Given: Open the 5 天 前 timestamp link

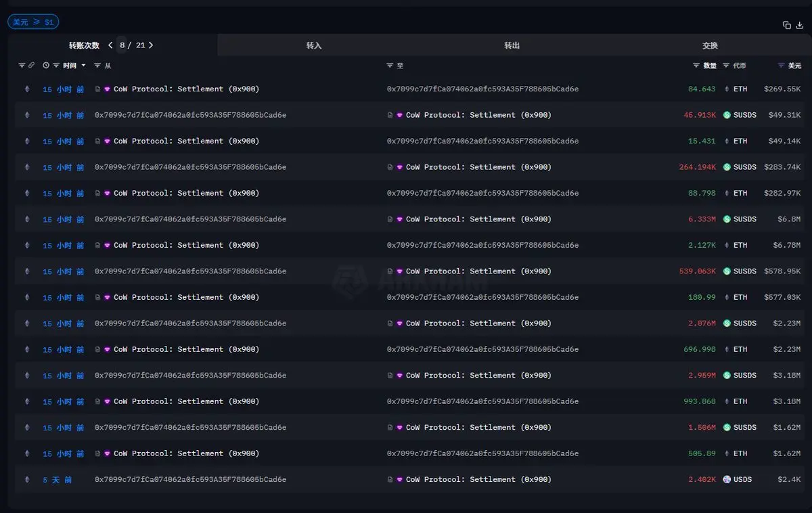Looking at the screenshot, I should pyautogui.click(x=58, y=480).
